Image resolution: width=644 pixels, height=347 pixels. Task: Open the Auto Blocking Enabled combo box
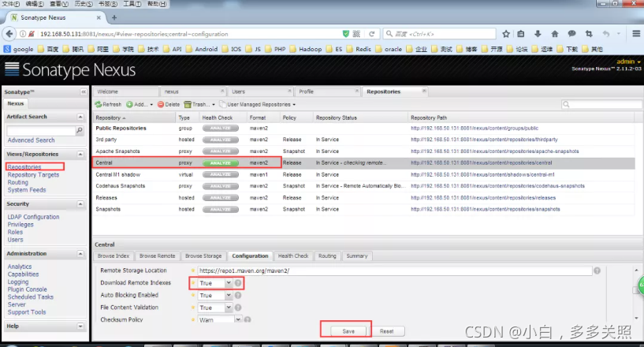pyautogui.click(x=229, y=295)
